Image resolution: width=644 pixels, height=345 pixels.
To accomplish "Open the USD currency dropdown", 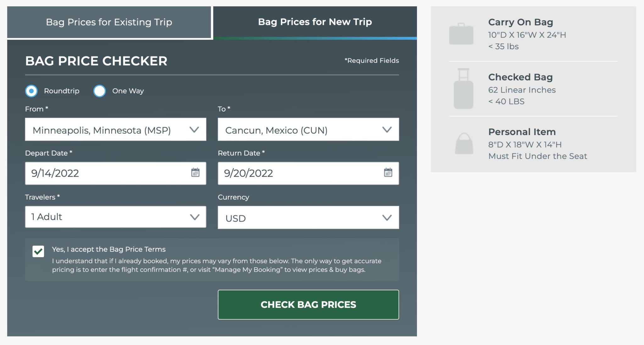I will tap(308, 217).
